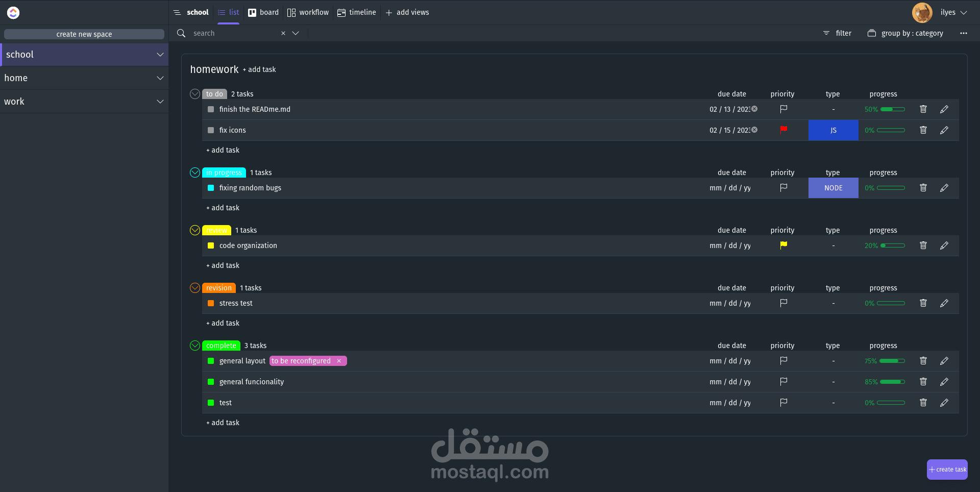The width and height of the screenshot is (980, 492).
Task: Click the app logo in top-left
Action: [x=13, y=13]
